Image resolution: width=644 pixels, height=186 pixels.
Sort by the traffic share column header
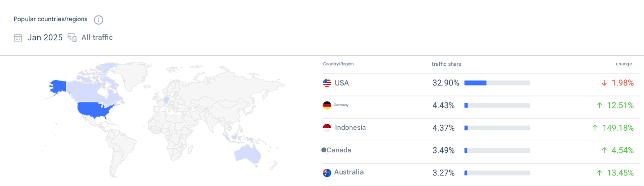coord(446,64)
